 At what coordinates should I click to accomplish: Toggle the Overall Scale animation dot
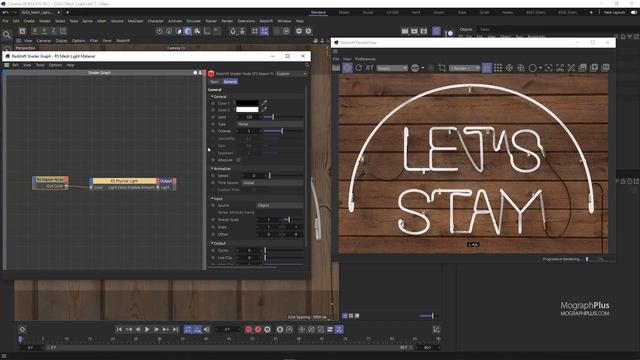[213, 220]
